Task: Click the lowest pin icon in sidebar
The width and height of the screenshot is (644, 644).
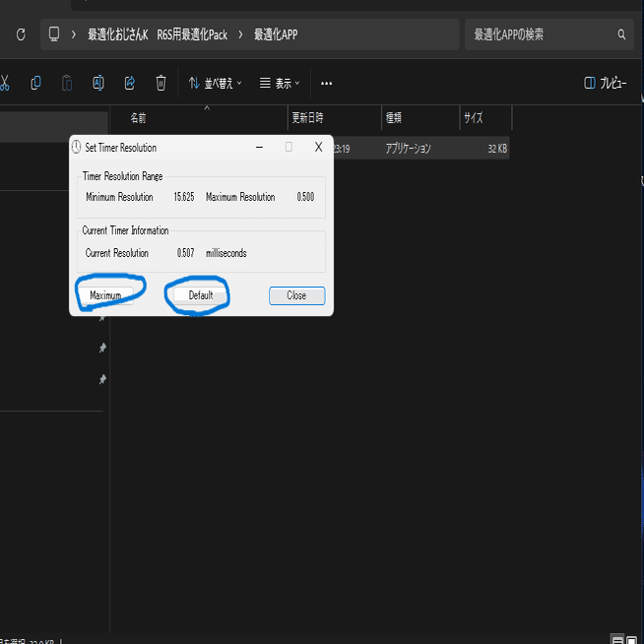Action: point(102,379)
